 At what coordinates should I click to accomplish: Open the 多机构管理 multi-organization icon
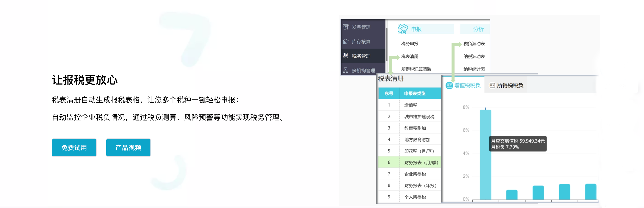click(345, 70)
